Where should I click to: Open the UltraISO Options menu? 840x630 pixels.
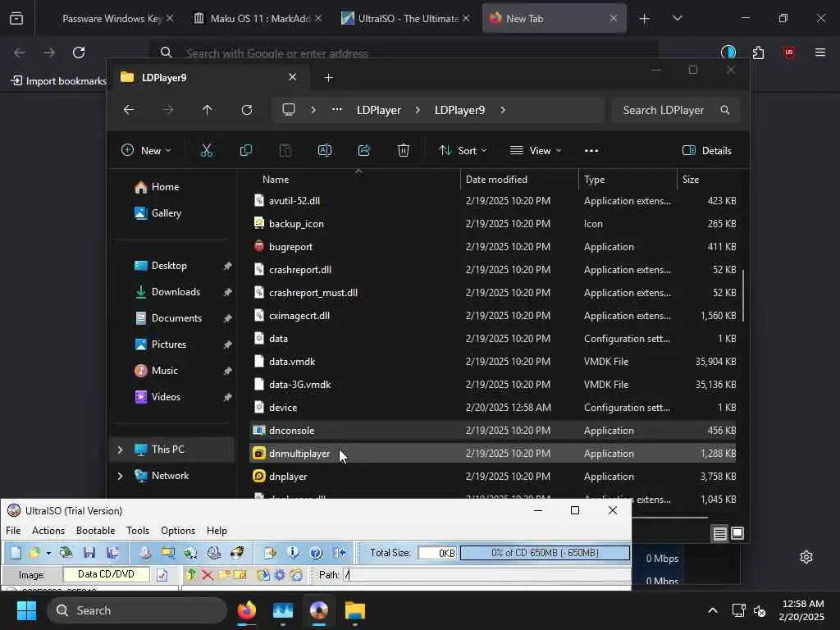(x=178, y=531)
